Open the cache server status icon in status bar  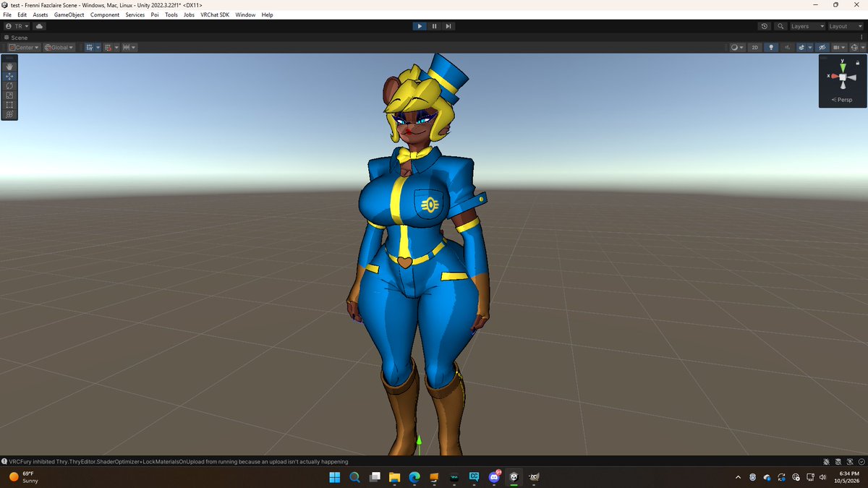click(838, 461)
